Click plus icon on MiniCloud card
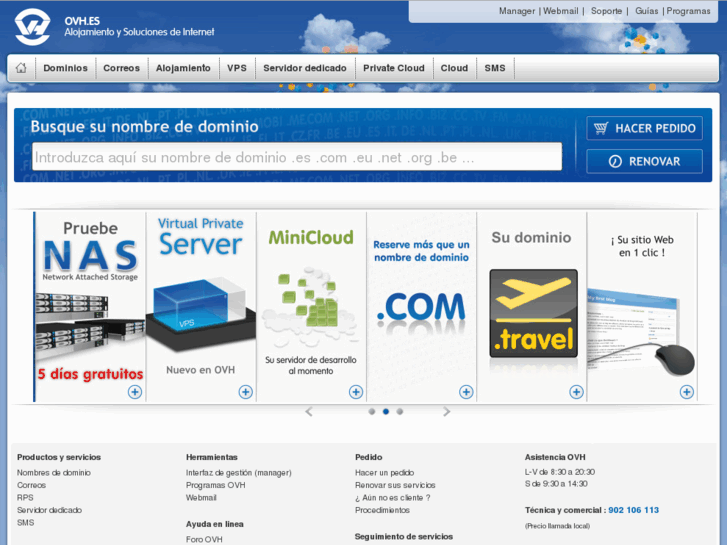 356,392
